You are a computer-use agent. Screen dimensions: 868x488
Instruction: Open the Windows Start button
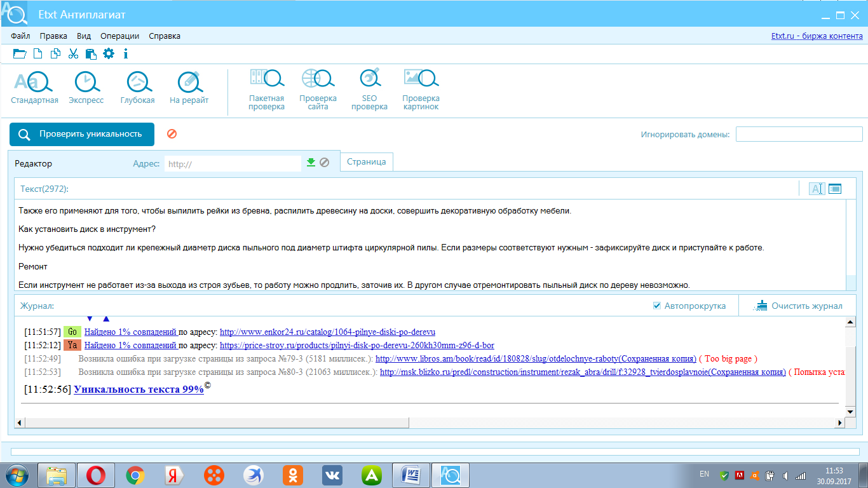(17, 475)
